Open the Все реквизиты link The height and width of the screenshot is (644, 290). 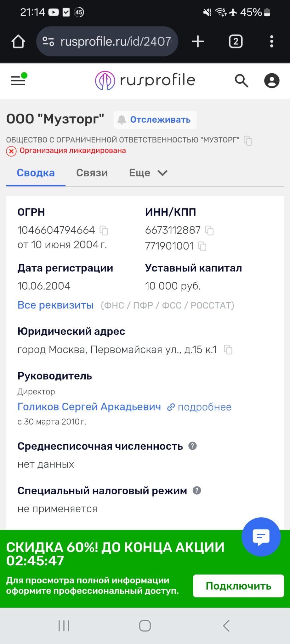pos(55,305)
